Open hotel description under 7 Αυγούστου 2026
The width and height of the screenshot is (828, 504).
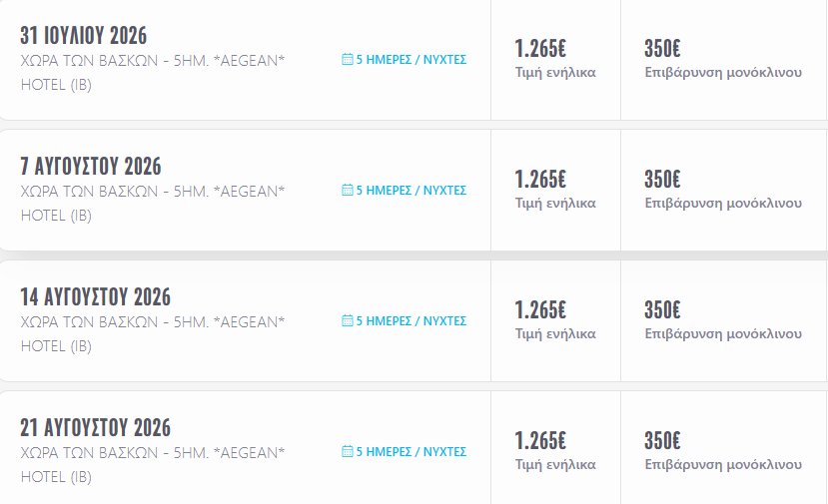tap(152, 203)
